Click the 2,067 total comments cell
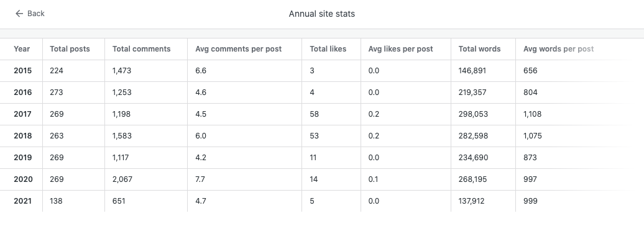Viewport: 644px width, 226px height. click(122, 179)
